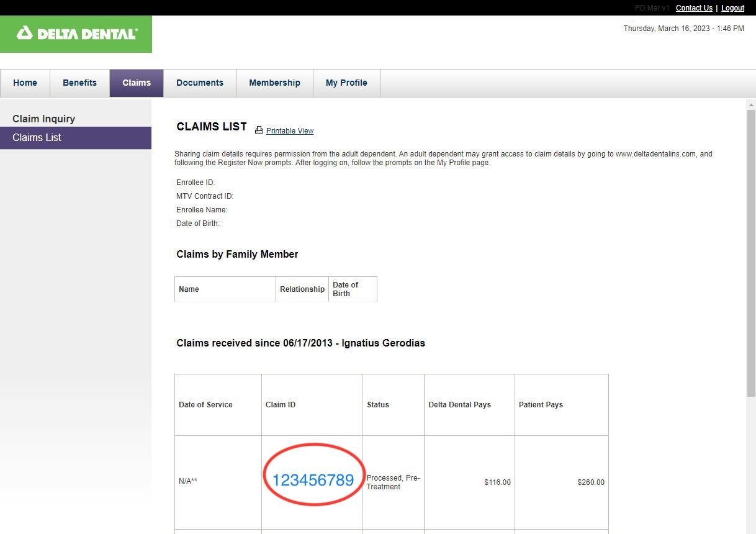Screen dimensions: 756x534
Task: Open the www.deltadentalins.com link
Action: (660, 153)
